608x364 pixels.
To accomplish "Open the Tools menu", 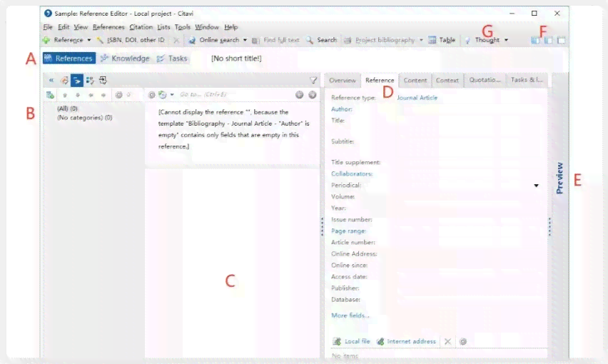I will (x=182, y=27).
